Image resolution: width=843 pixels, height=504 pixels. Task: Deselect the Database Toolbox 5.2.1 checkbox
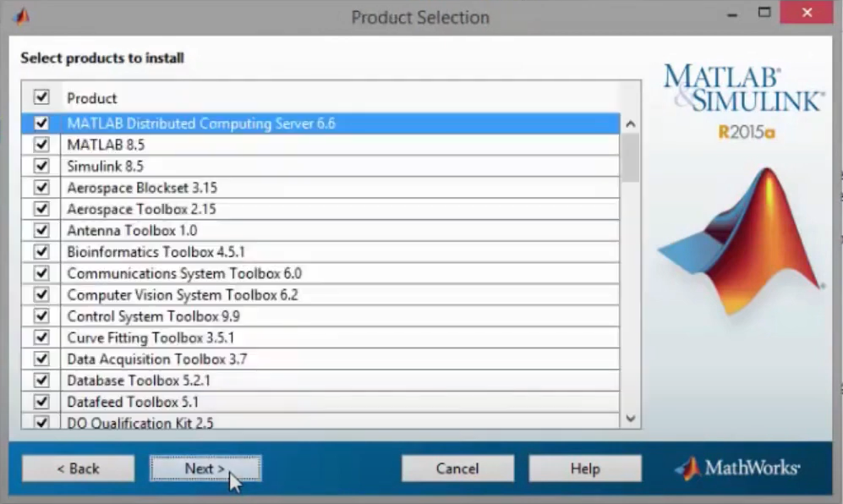point(41,381)
